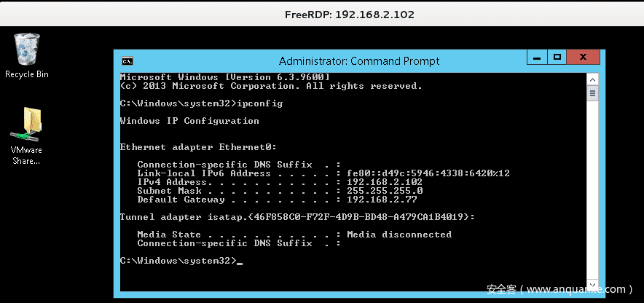The height and width of the screenshot is (303, 644).
Task: Click the blinking cursor at the prompt
Action: [x=239, y=261]
